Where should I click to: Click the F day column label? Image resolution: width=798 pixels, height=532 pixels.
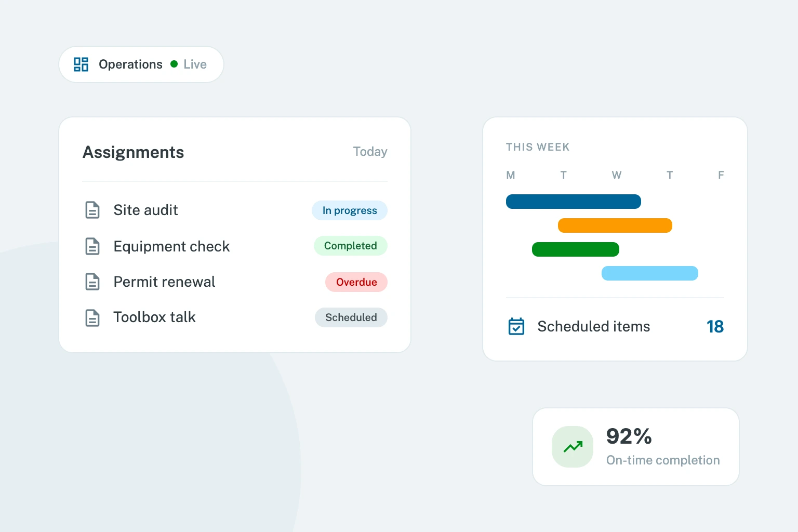pyautogui.click(x=721, y=175)
